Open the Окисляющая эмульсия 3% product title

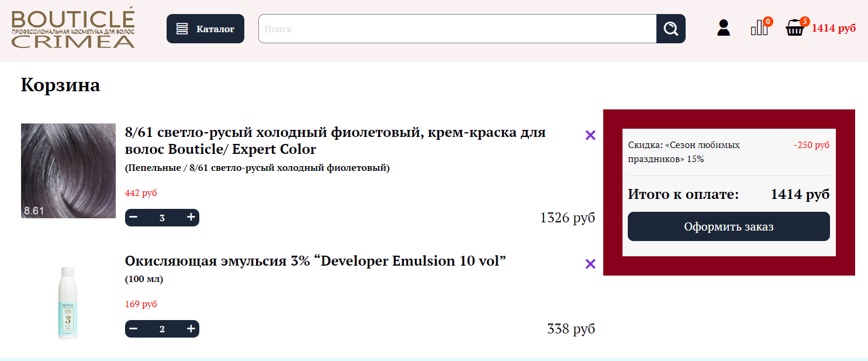pos(316,261)
